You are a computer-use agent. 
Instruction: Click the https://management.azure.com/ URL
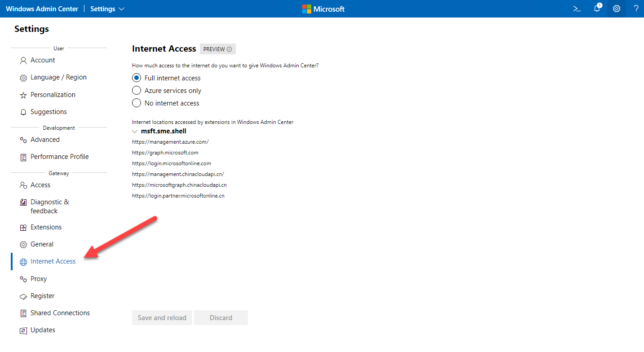click(170, 142)
